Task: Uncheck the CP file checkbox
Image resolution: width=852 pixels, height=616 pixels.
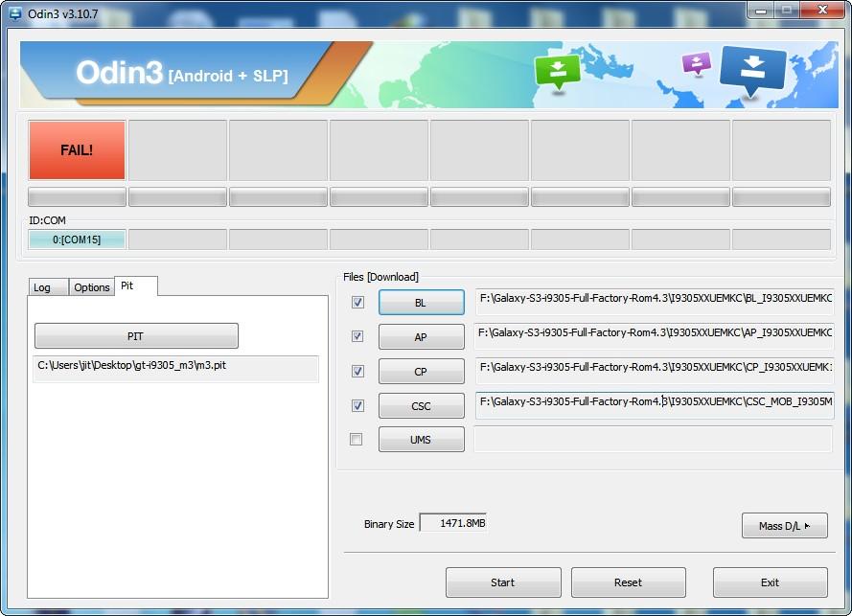Action: [x=357, y=371]
